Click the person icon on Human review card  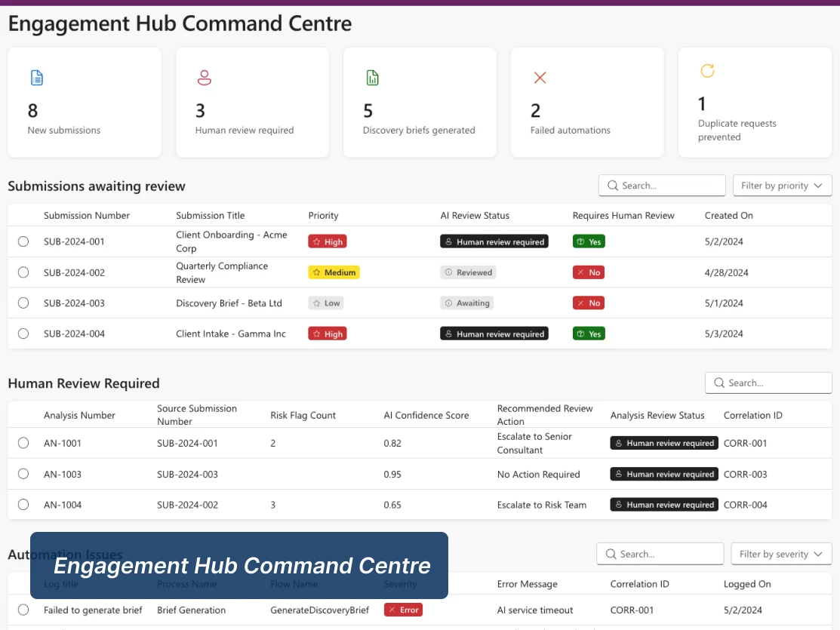(x=204, y=78)
